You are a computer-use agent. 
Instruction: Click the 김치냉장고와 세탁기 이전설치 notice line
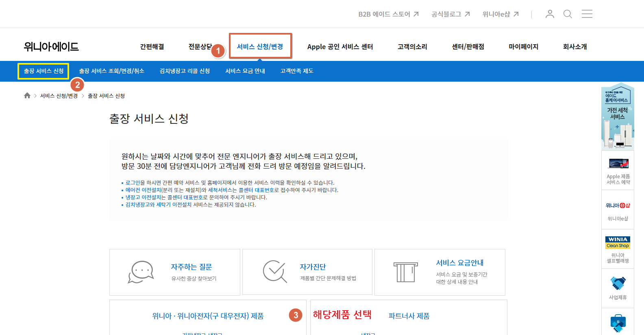[x=191, y=205]
